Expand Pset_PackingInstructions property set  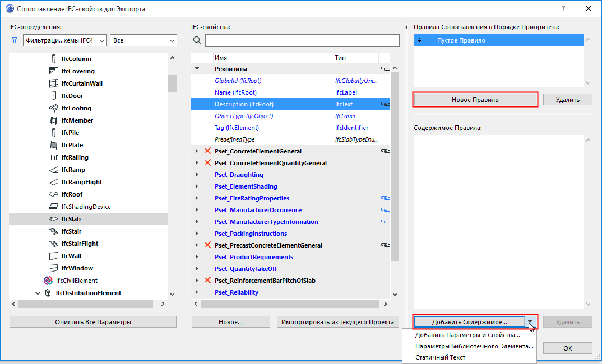(197, 233)
